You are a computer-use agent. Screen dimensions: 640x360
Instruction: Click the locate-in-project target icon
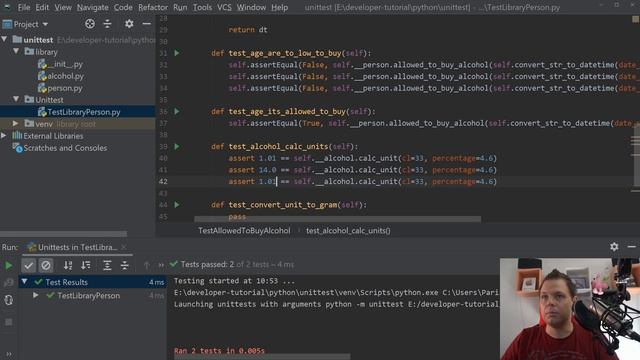tap(90, 24)
